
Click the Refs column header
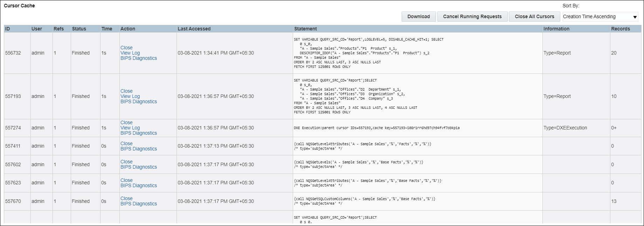click(x=62, y=29)
